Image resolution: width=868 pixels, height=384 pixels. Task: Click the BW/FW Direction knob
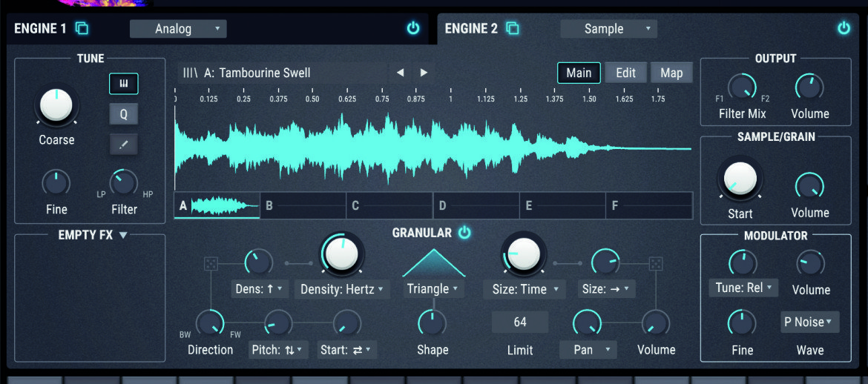pyautogui.click(x=211, y=324)
